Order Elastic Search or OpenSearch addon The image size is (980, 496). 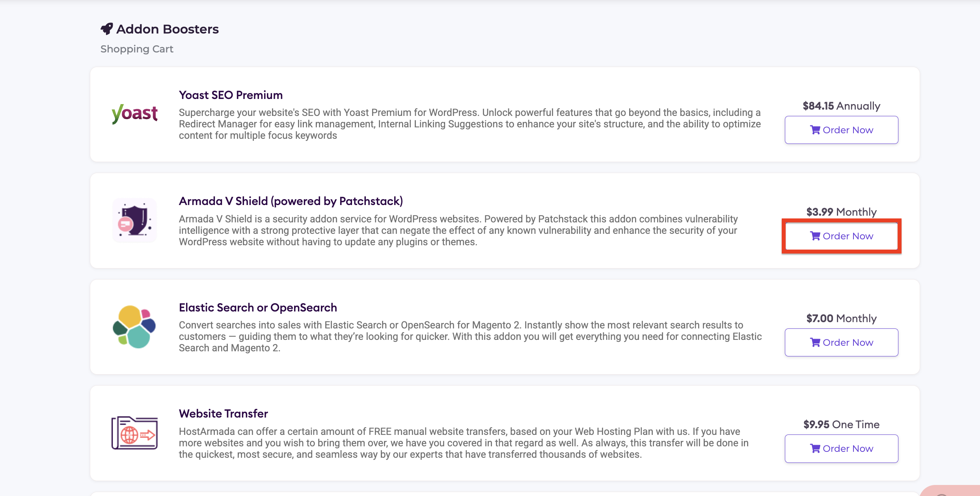pos(841,342)
